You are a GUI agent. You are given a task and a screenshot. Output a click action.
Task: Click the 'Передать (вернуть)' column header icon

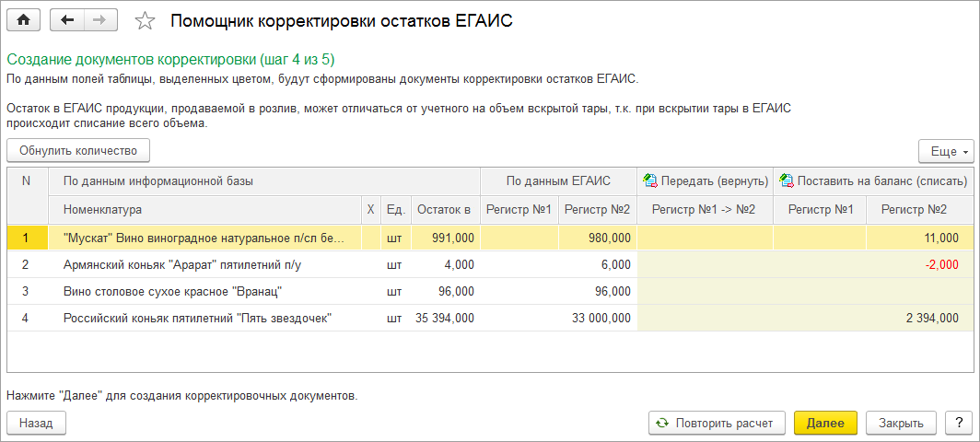tap(651, 181)
